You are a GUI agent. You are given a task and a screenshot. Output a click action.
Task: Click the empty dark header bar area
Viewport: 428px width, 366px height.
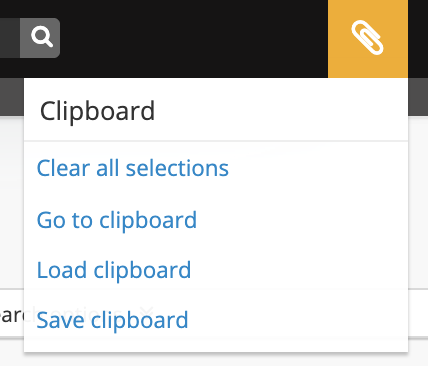194,39
